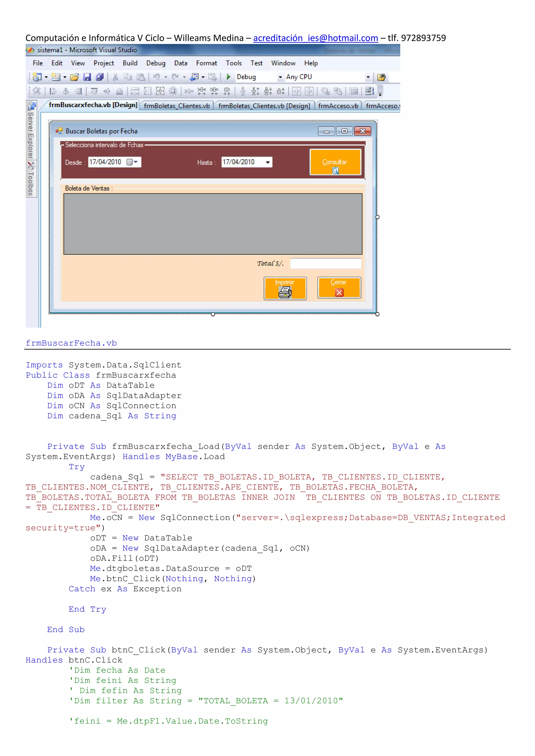
Task: Click the Center Horizontally icon
Action: 296,91
